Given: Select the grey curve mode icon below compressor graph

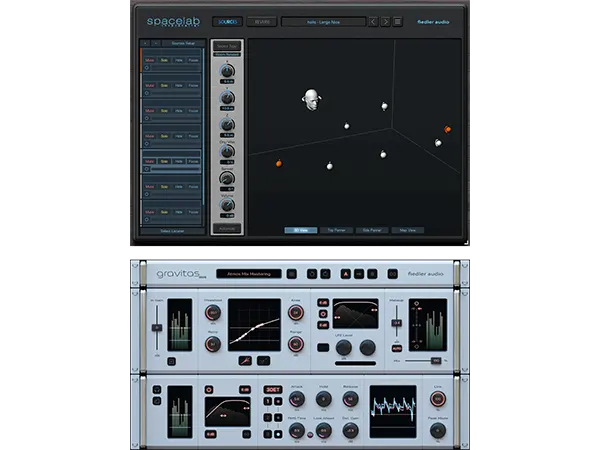Looking at the screenshot, I should point(263,360).
